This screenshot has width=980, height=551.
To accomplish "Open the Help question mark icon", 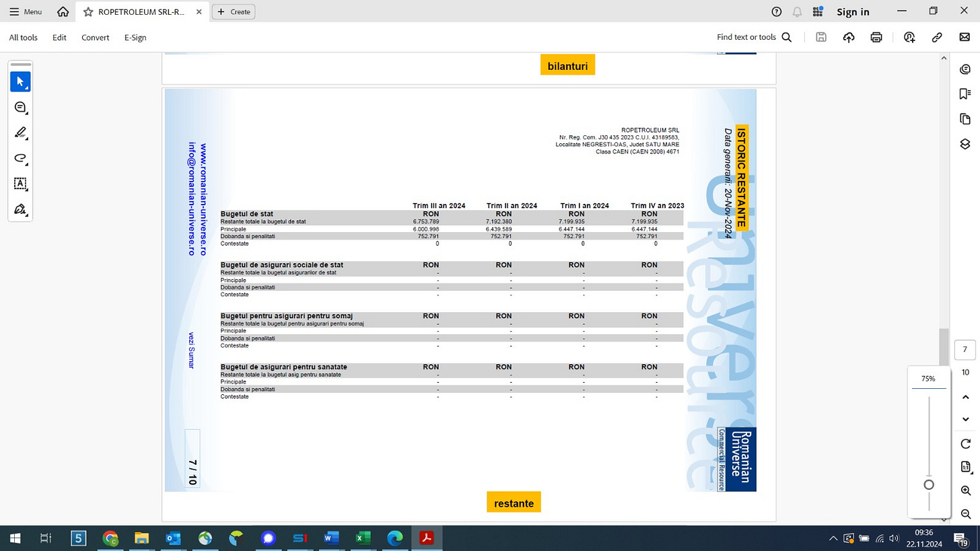I will click(777, 11).
